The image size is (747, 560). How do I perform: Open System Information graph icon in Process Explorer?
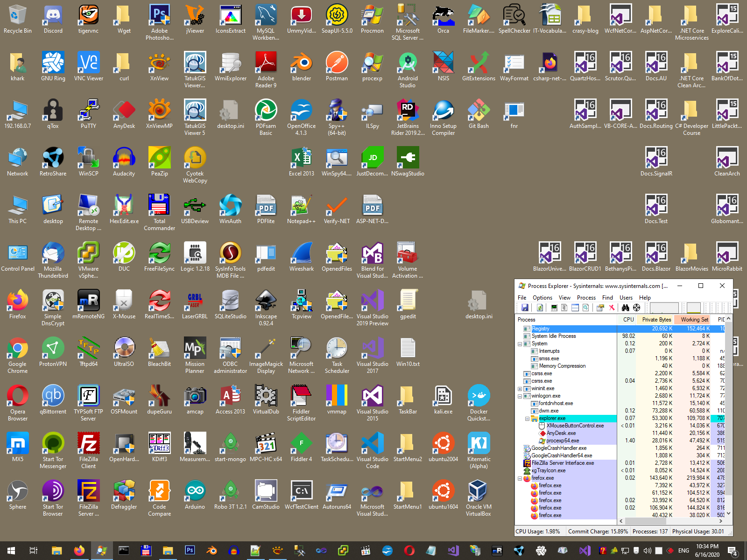[x=554, y=308]
